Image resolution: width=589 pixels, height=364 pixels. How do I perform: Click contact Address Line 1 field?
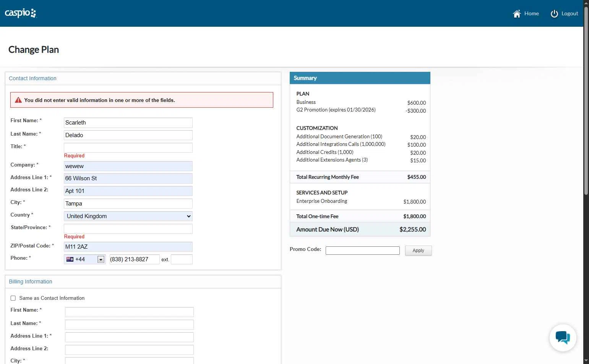(x=128, y=178)
